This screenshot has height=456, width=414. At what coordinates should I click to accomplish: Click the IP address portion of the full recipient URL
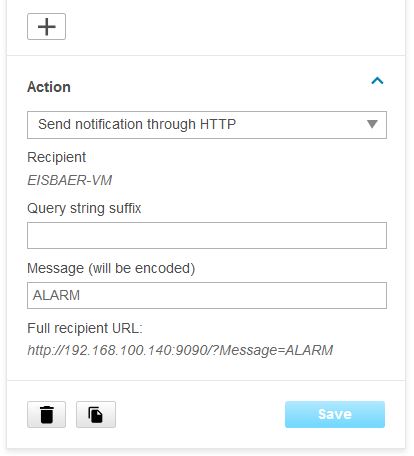117,350
